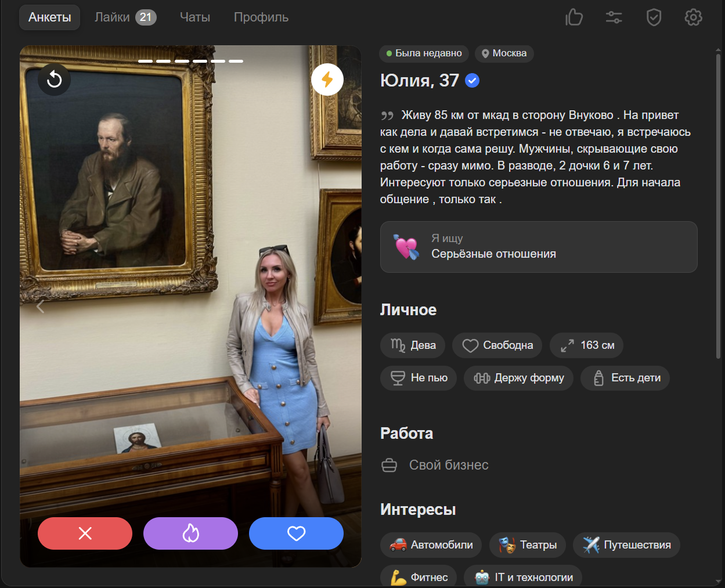Click the Лайки counter badge 21
725x588 pixels.
click(x=146, y=17)
